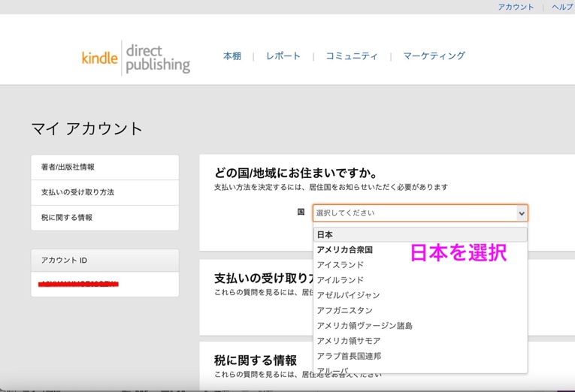Click the アカウント link at top

[x=516, y=7]
